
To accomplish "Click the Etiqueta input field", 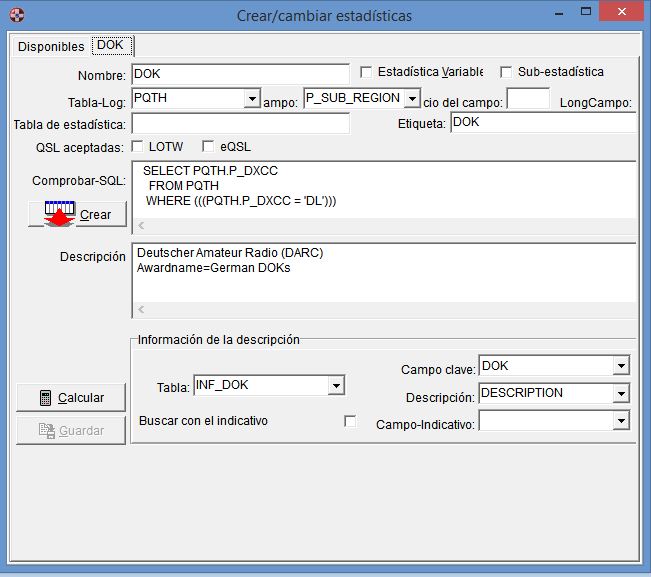I will tap(542, 123).
